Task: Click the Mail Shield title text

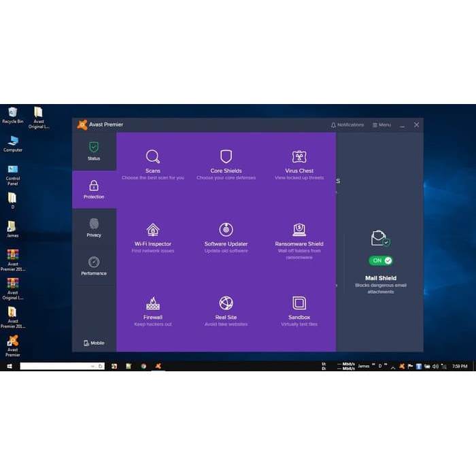Action: pos(381,278)
